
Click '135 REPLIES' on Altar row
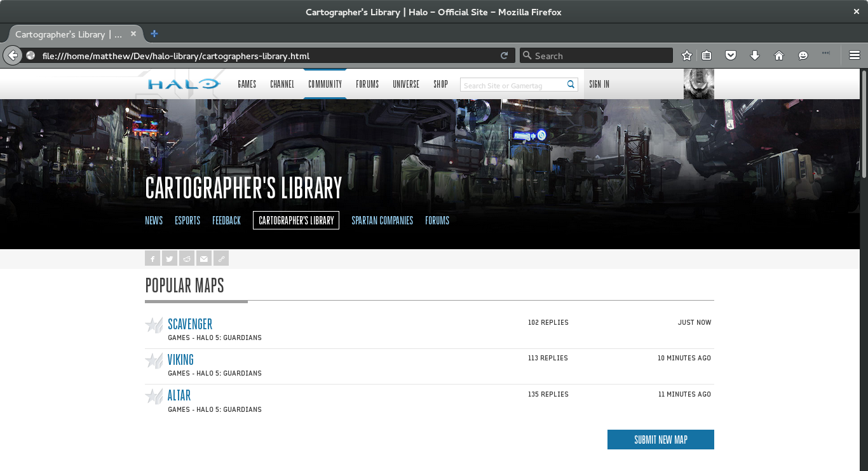[x=548, y=394]
